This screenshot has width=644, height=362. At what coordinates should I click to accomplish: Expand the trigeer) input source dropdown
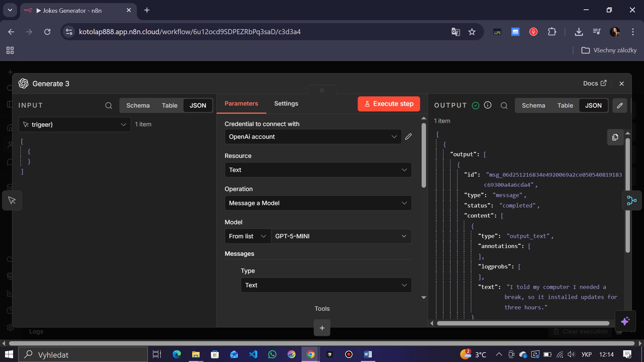pyautogui.click(x=74, y=125)
